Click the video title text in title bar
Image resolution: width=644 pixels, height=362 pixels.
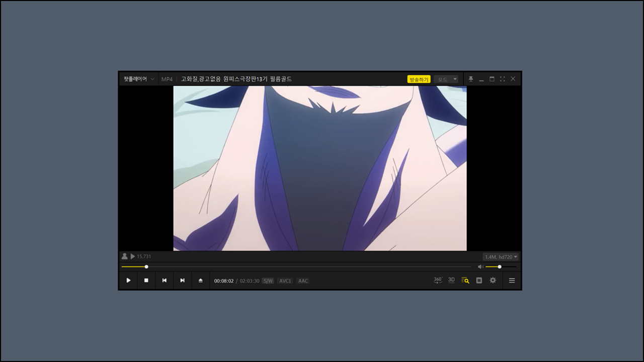click(236, 79)
